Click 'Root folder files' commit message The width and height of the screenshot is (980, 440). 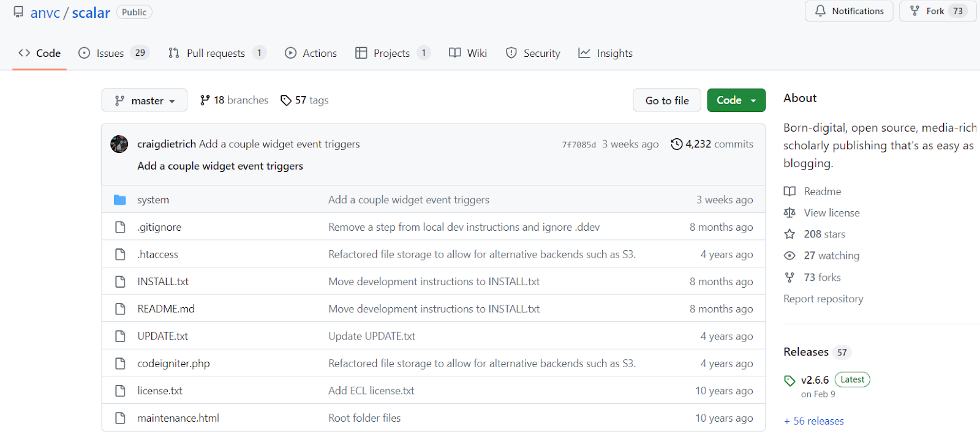click(364, 418)
